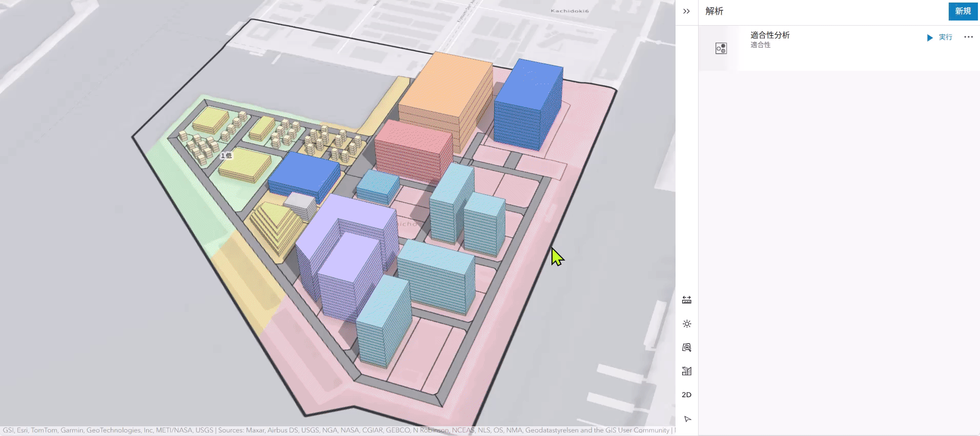This screenshot has width=980, height=436.
Task: Click the 新規 button
Action: 963,11
